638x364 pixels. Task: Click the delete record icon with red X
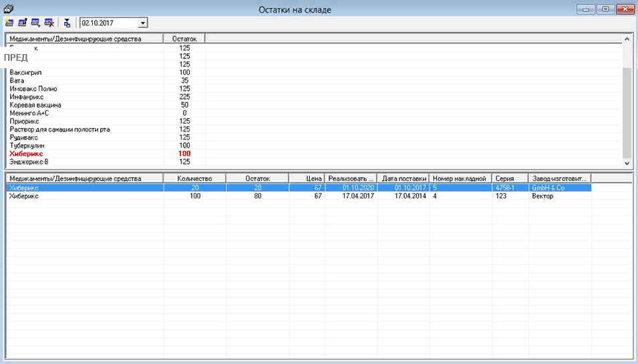(49, 23)
